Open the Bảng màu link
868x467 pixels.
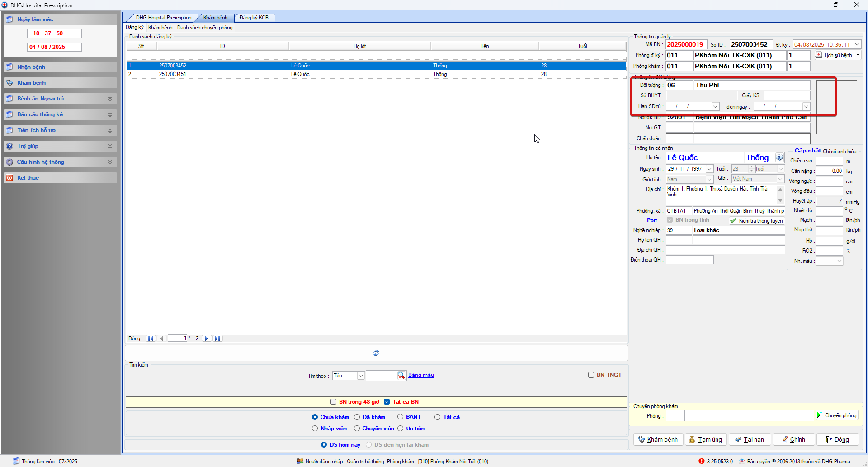tap(421, 375)
